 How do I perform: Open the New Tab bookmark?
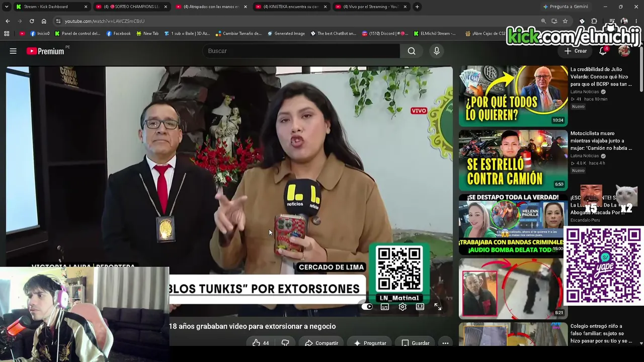147,34
